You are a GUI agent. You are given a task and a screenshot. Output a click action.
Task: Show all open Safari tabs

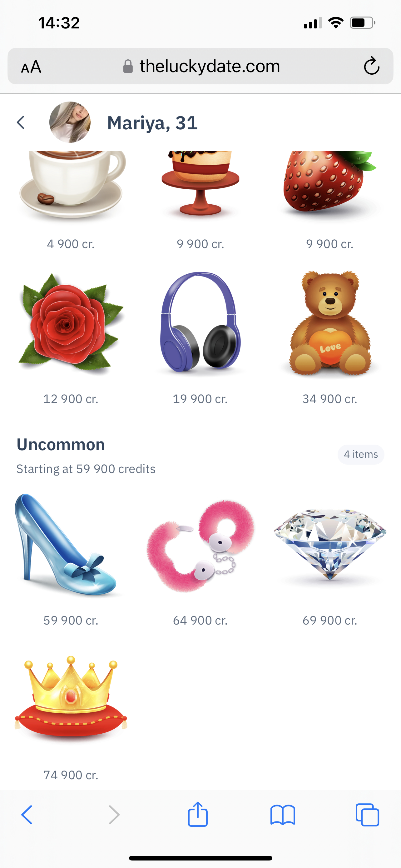coord(367,815)
